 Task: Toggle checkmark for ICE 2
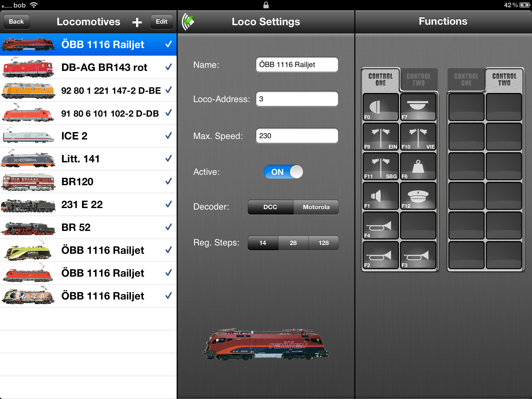pyautogui.click(x=169, y=136)
